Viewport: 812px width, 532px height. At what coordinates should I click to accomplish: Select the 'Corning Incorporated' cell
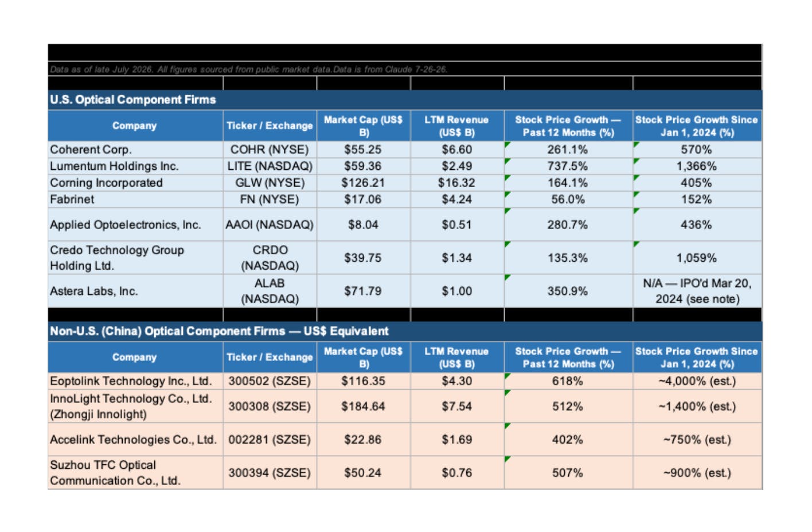tap(135, 183)
